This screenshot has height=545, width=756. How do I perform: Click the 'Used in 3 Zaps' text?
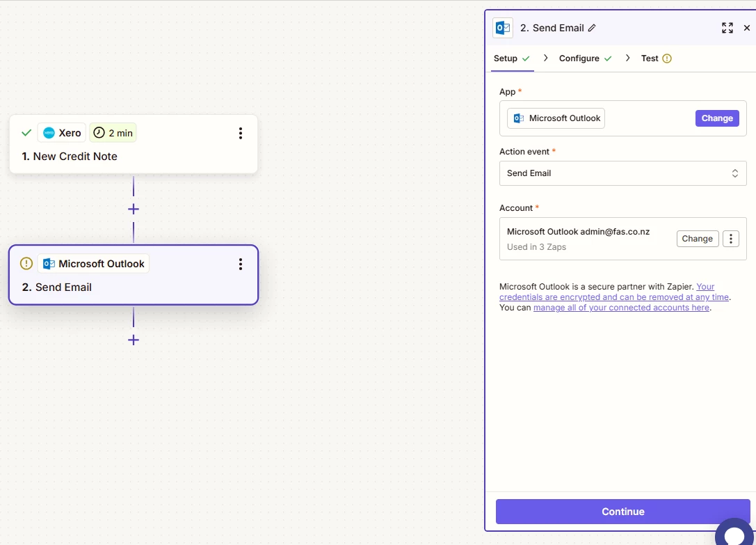(536, 246)
